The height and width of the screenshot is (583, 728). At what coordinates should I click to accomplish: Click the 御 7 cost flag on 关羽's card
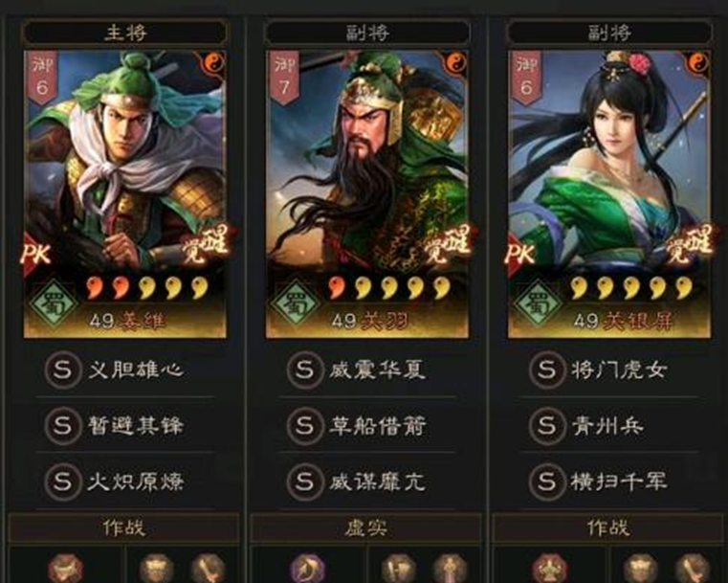285,78
